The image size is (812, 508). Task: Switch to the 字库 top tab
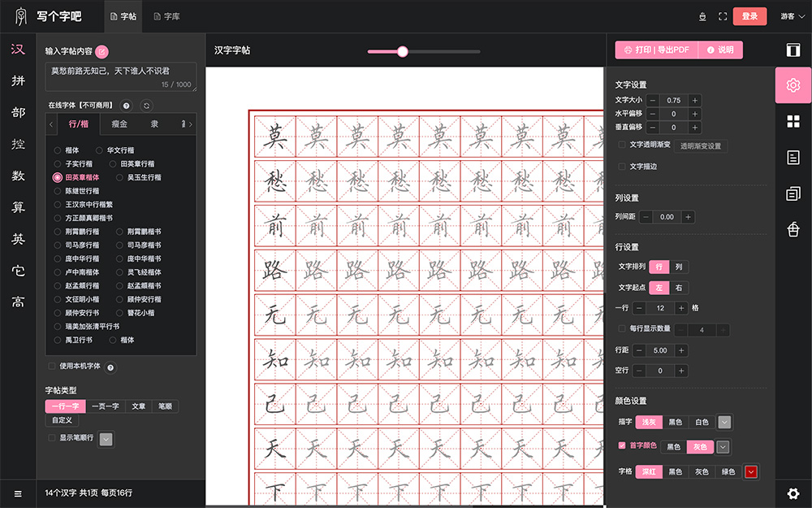click(x=166, y=16)
